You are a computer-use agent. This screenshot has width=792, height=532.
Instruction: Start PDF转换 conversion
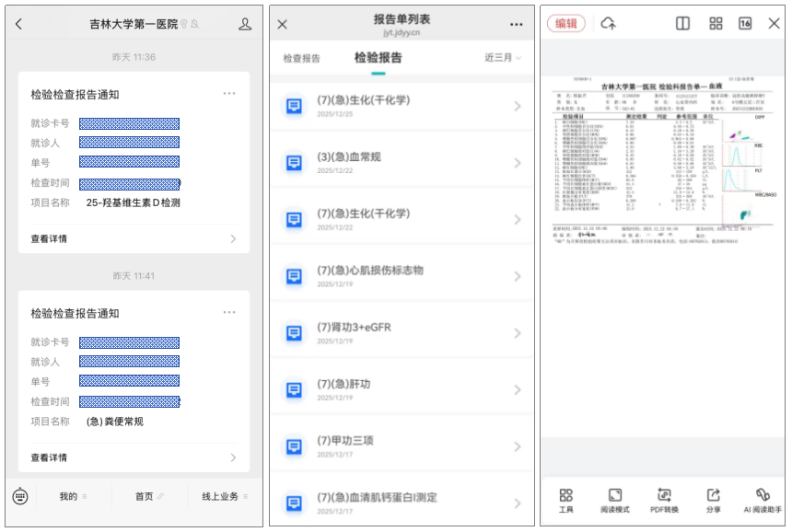pyautogui.click(x=664, y=500)
